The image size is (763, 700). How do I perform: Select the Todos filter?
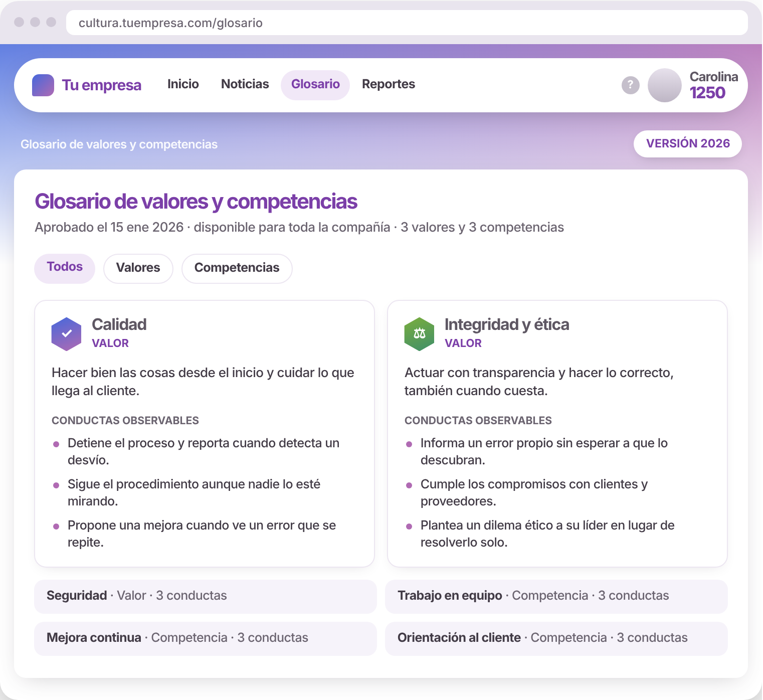click(65, 268)
